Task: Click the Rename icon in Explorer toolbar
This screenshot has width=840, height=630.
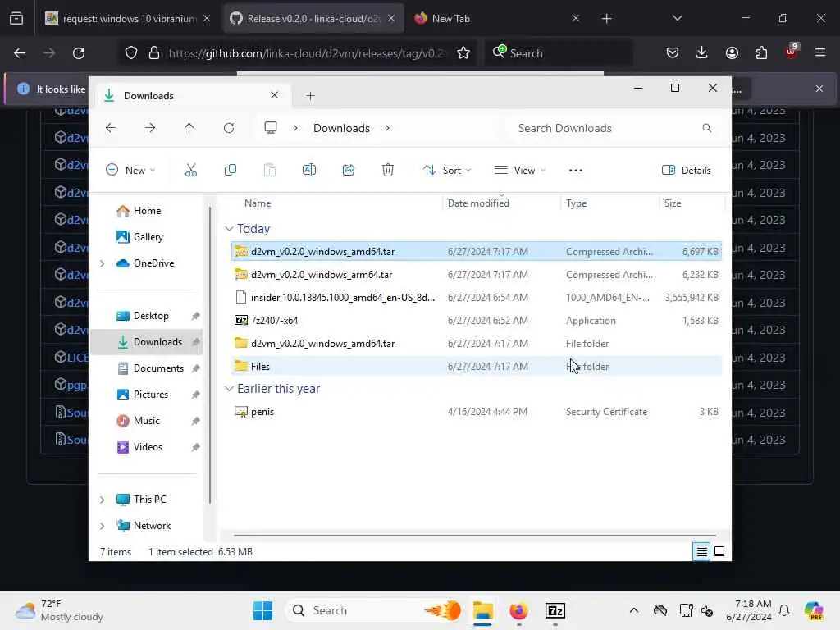Action: [309, 171]
